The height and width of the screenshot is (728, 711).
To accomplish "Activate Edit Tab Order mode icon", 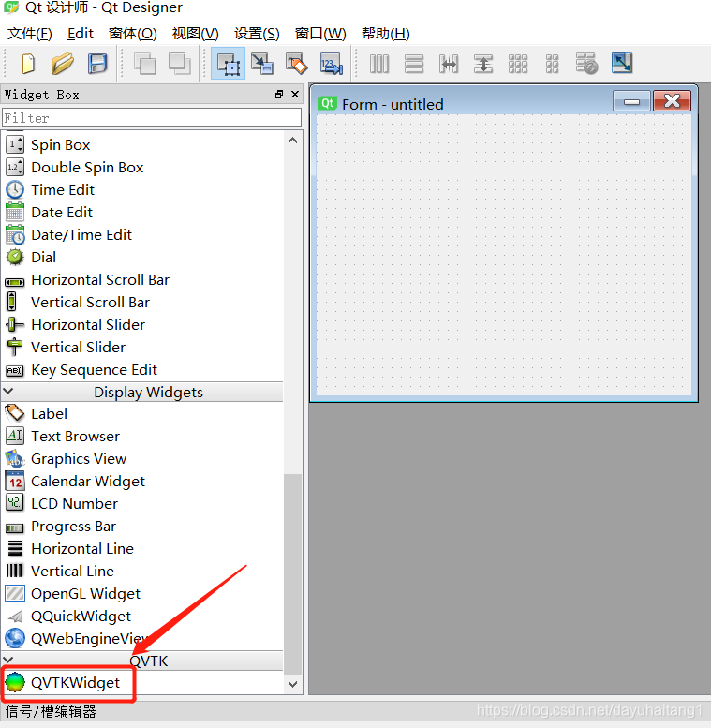I will click(332, 64).
